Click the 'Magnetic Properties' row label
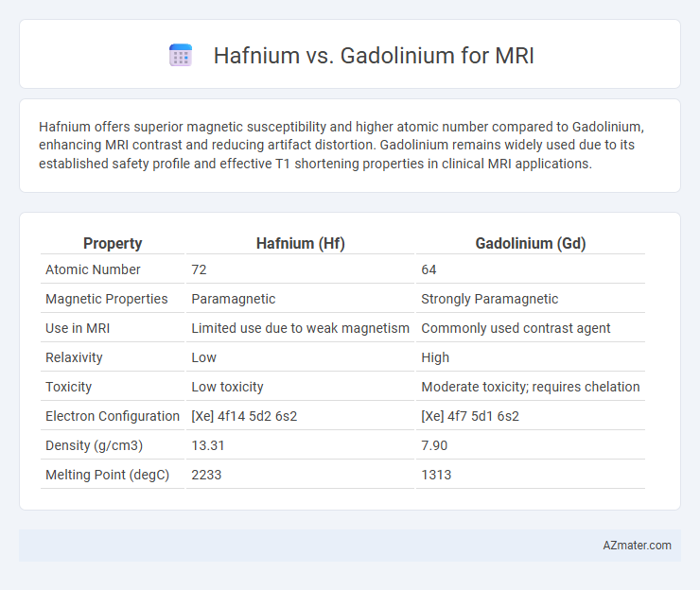The height and width of the screenshot is (590, 700). coord(107,299)
